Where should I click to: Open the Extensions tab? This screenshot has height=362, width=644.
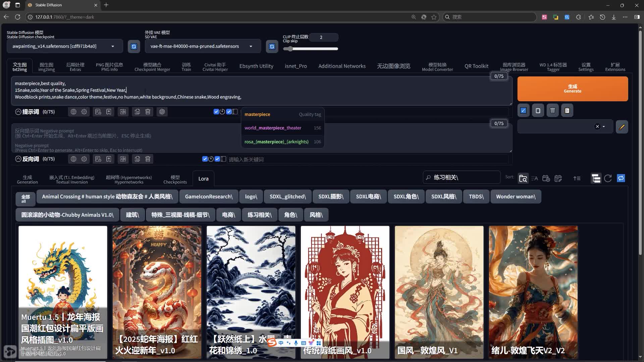tap(615, 67)
